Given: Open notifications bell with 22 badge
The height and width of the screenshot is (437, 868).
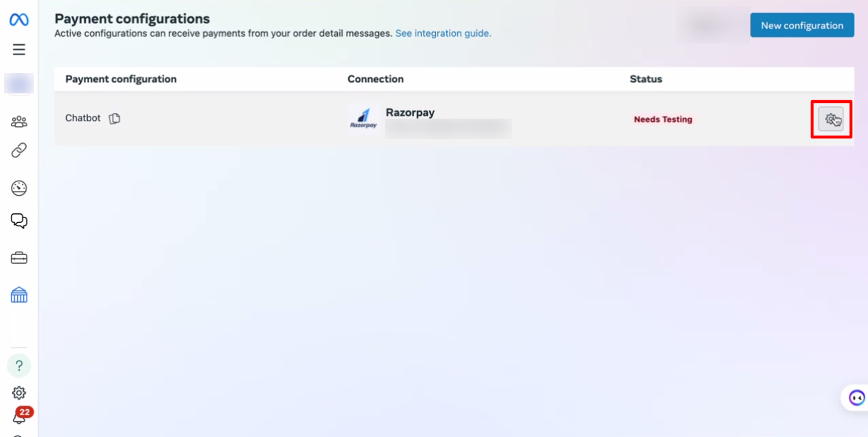Looking at the screenshot, I should click(20, 416).
